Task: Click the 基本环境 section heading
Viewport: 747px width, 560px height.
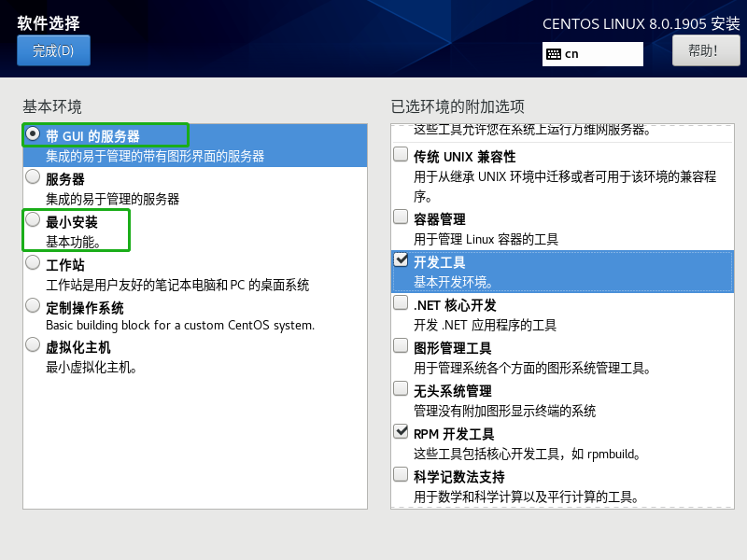Action: point(52,106)
